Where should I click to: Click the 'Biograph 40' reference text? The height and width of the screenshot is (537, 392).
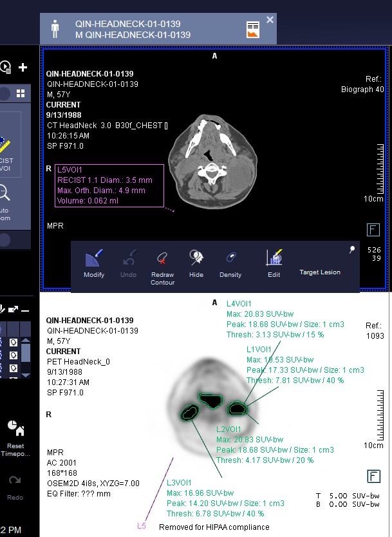point(362,89)
